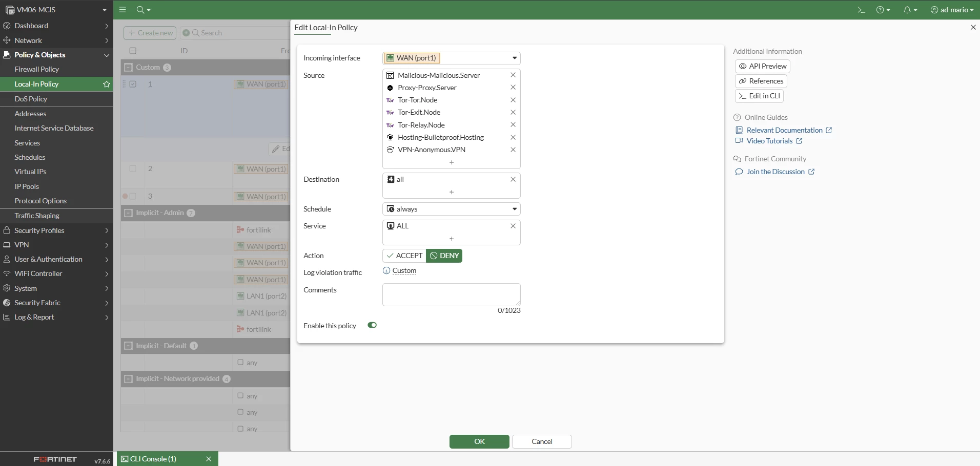This screenshot has width=980, height=466.
Task: Remove Hosting-Bulletproof.Hosting from Source
Action: tap(513, 137)
